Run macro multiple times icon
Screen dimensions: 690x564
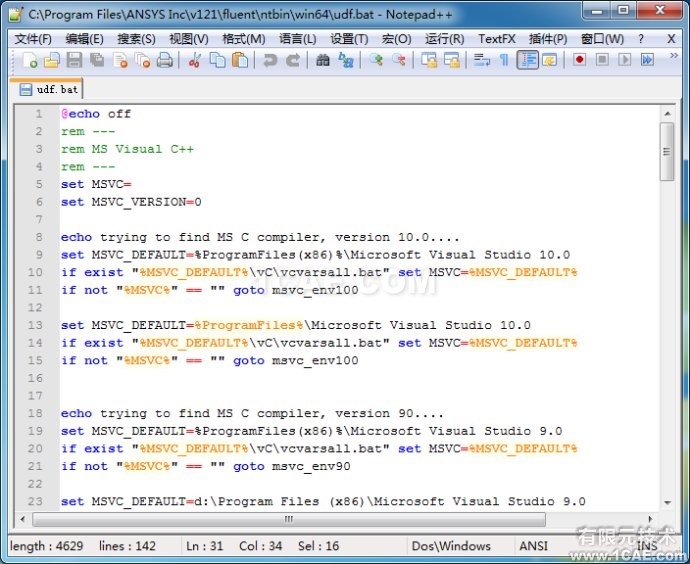pos(647,60)
